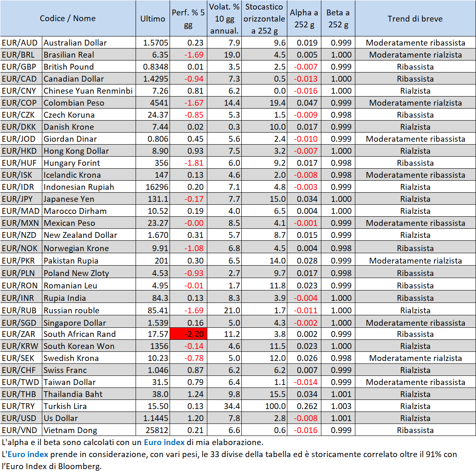Click Turkish Lira beta value 1.003
The width and height of the screenshot is (476, 472).
coord(338,406)
